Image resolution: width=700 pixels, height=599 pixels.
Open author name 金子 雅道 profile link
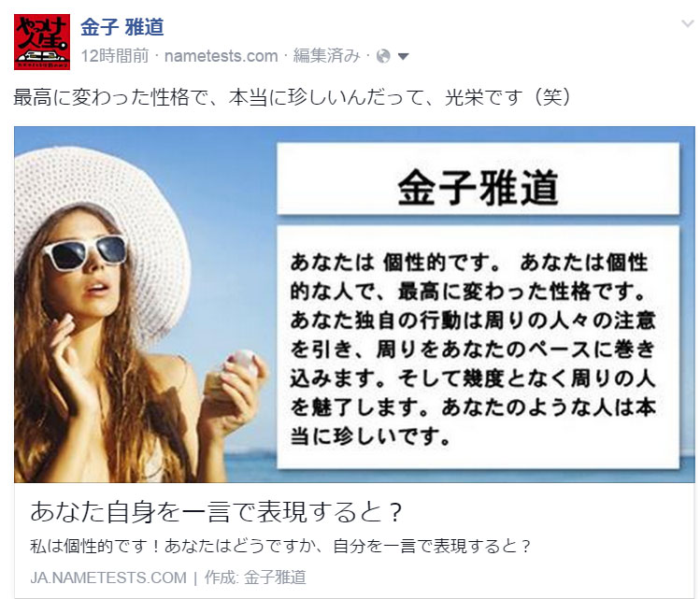(x=121, y=27)
